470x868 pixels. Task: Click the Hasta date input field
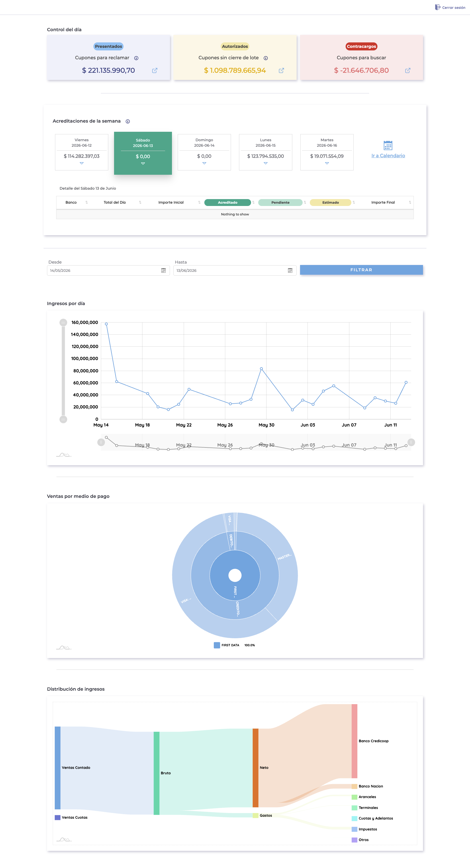(x=235, y=270)
